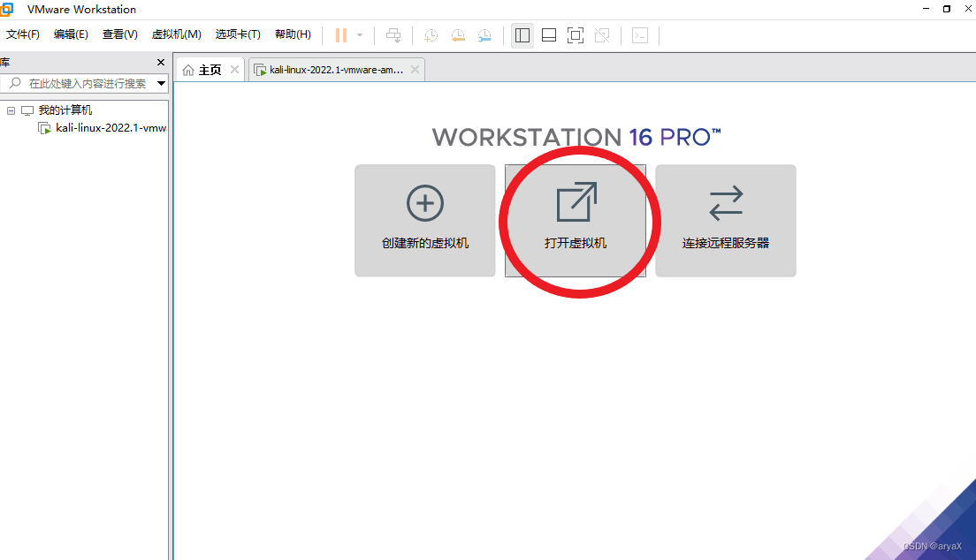Switch to the 主页 tab
Viewport: 976px width, 560px height.
tap(210, 70)
